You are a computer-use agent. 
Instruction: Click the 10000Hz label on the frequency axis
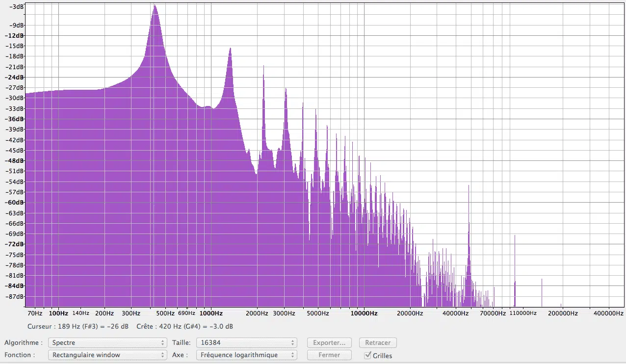pyautogui.click(x=364, y=313)
